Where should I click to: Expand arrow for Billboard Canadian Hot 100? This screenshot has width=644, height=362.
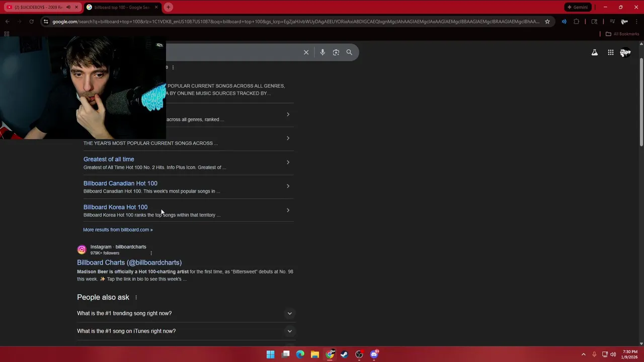tap(288, 186)
